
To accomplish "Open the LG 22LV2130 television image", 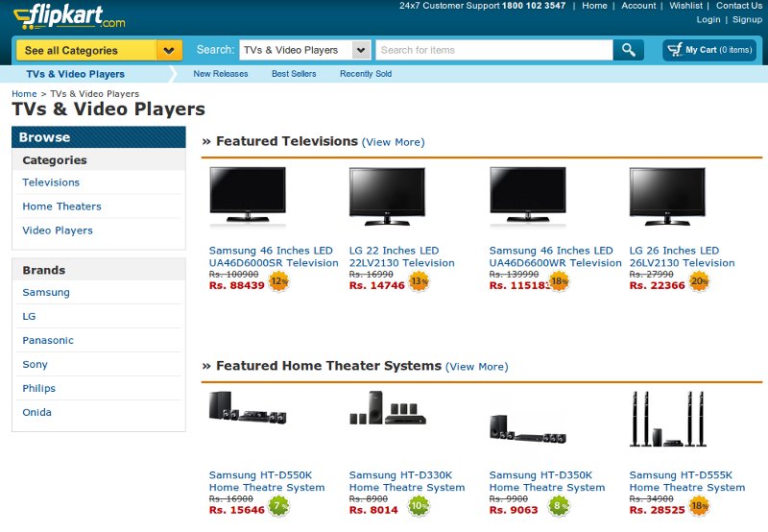I will [x=388, y=196].
